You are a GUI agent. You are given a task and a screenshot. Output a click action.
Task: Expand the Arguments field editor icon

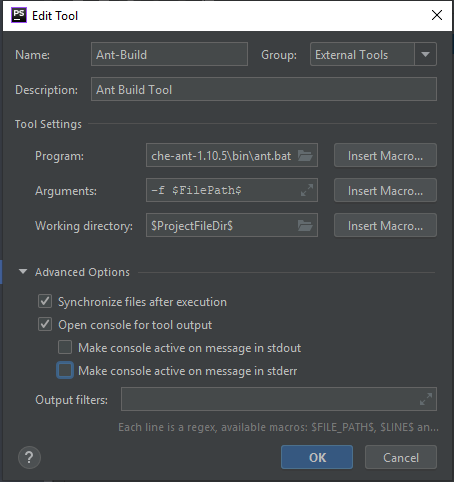click(307, 190)
